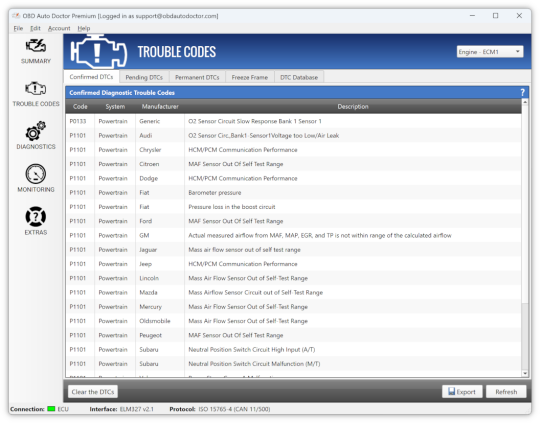Image resolution: width=540 pixels, height=423 pixels.
Task: Click the help question mark icon
Action: (522, 92)
